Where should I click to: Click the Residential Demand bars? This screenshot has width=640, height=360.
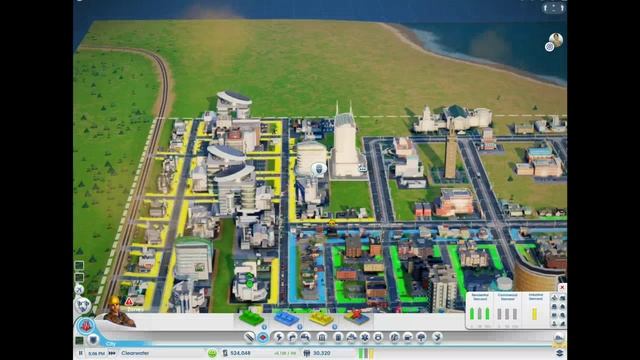click(480, 313)
